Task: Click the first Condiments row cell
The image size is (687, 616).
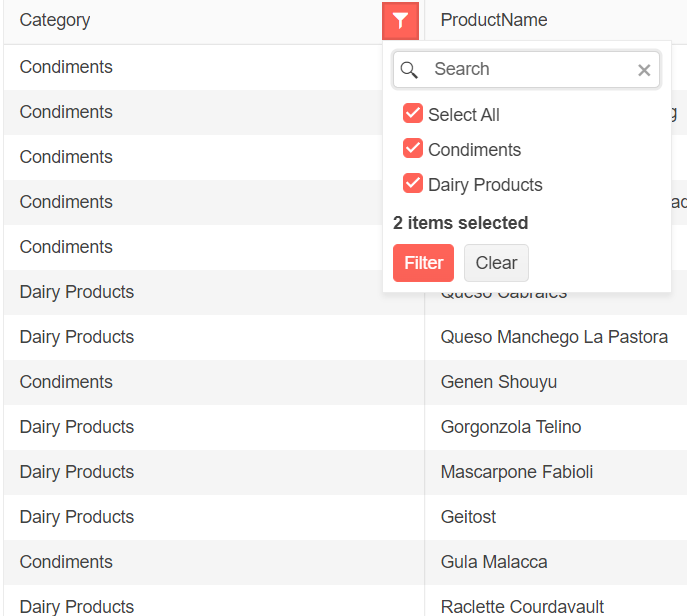Action: pos(66,67)
